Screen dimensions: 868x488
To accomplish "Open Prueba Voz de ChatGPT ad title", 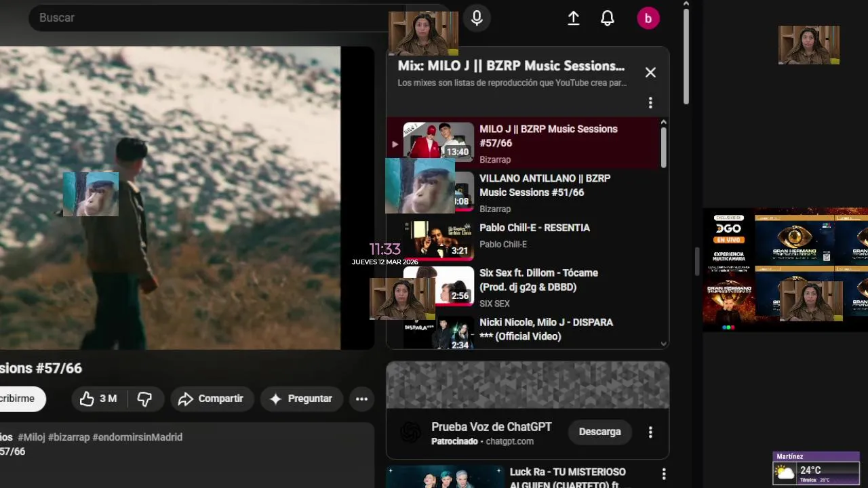I will pos(492,427).
